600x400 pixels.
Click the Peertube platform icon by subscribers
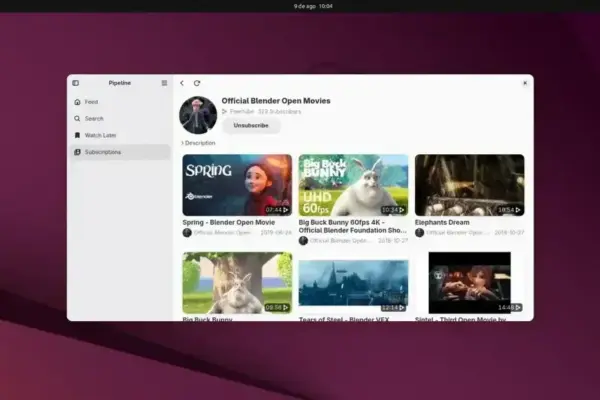pyautogui.click(x=225, y=111)
